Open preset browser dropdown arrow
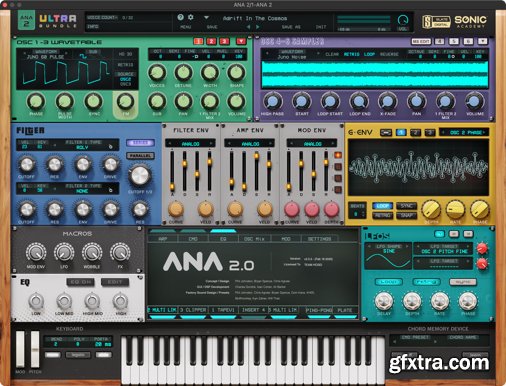Image resolution: width=506 pixels, height=386 pixels. (x=207, y=17)
